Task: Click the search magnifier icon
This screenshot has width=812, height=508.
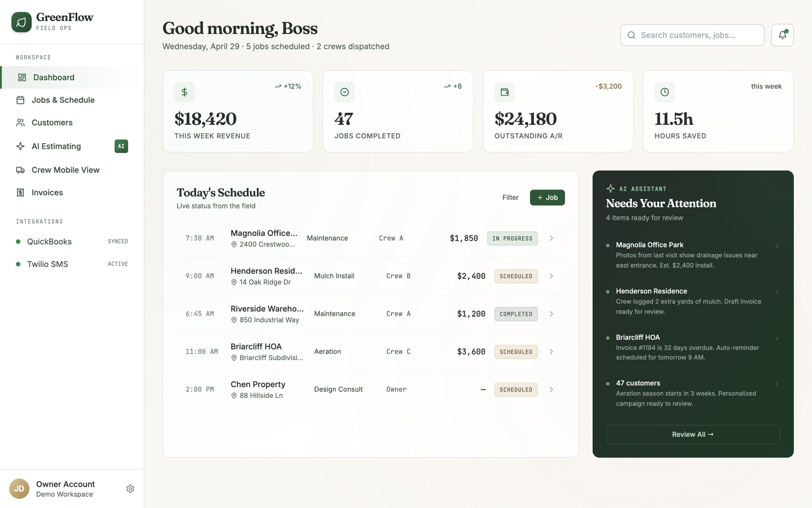Action: click(631, 35)
